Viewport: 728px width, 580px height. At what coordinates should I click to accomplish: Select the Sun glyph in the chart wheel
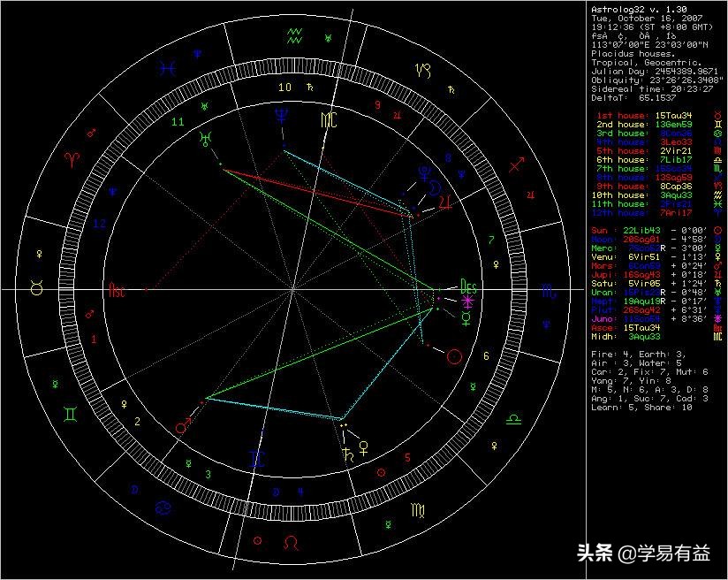455,355
